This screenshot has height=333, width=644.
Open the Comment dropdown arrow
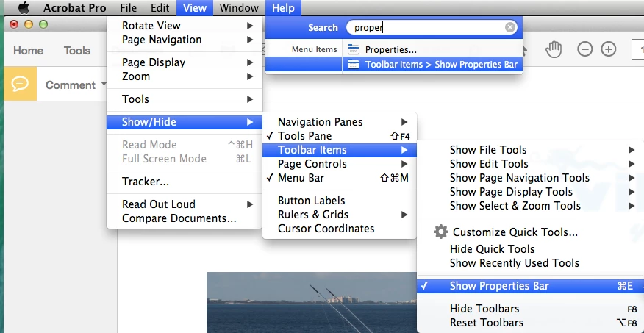click(104, 85)
